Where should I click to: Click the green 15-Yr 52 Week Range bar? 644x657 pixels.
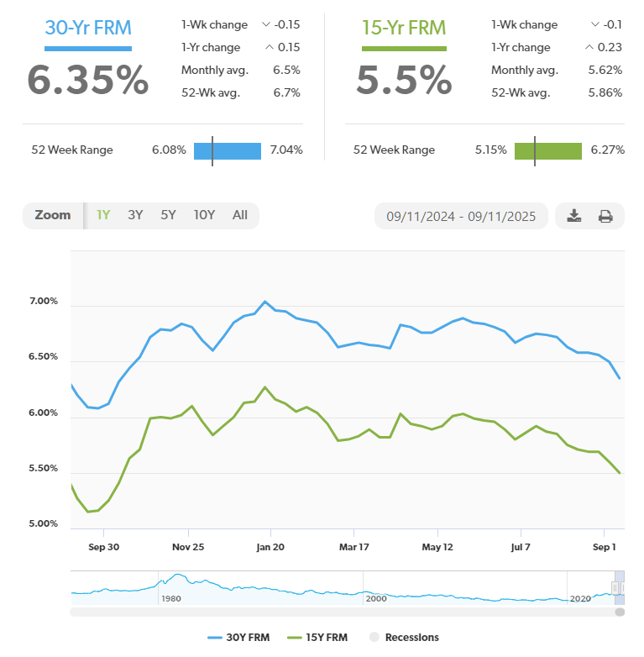coord(547,150)
